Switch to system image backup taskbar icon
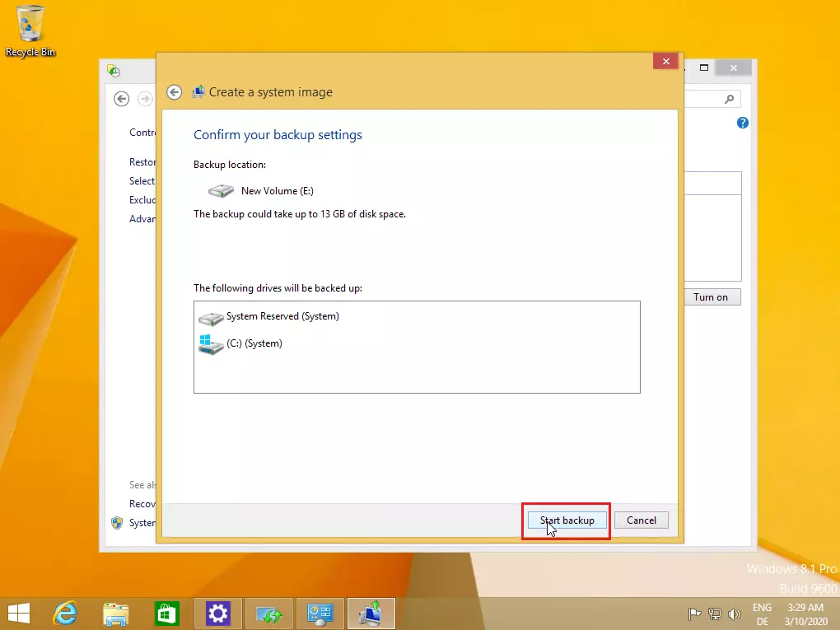Screen dimensions: 840x630 [371, 614]
